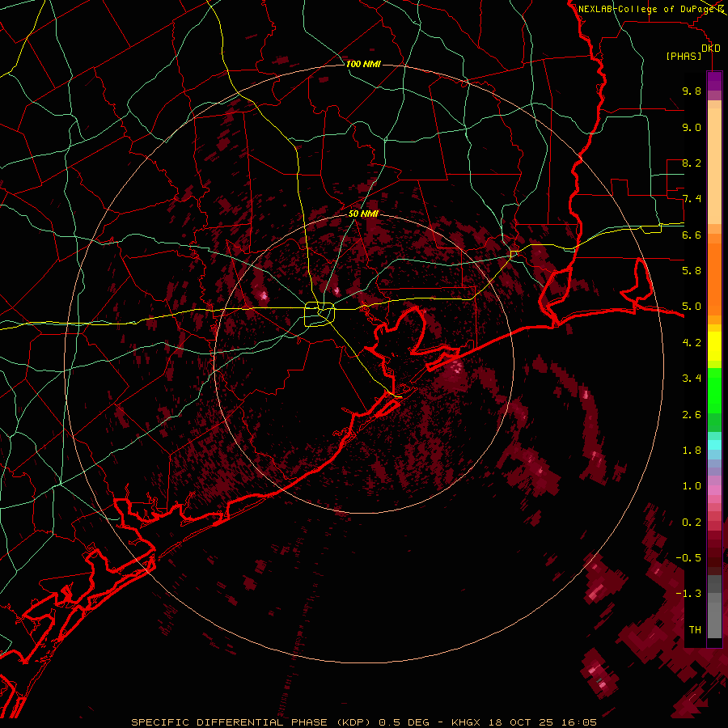Click the 7.4 value on the legend
728x728 pixels.
[x=692, y=199]
